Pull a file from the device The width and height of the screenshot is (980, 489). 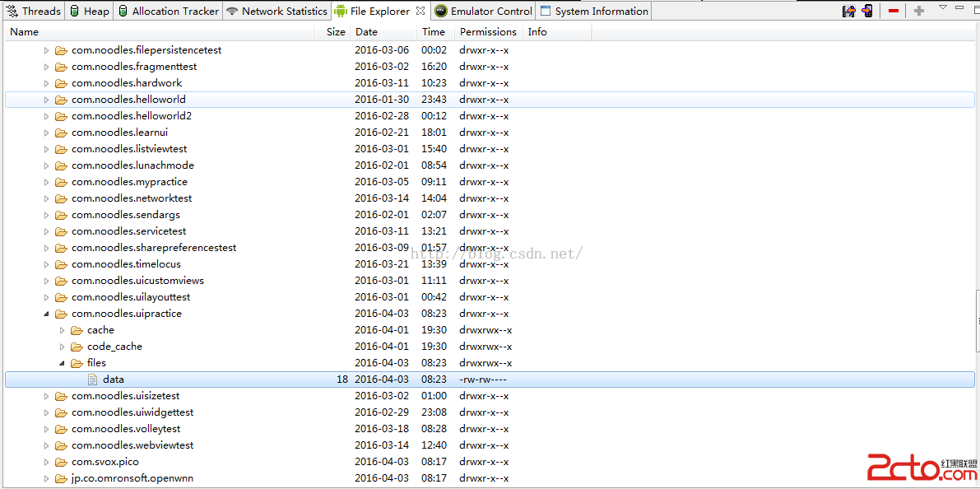tap(848, 11)
